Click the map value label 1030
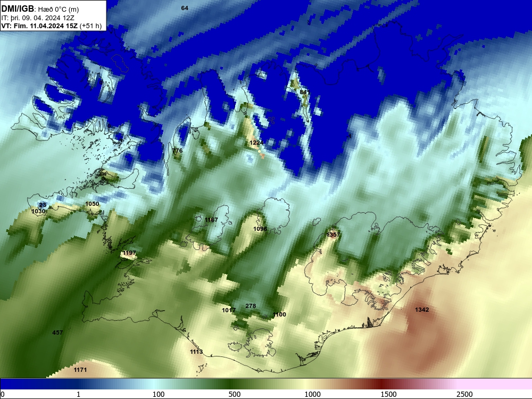The image size is (532, 399). (x=38, y=211)
